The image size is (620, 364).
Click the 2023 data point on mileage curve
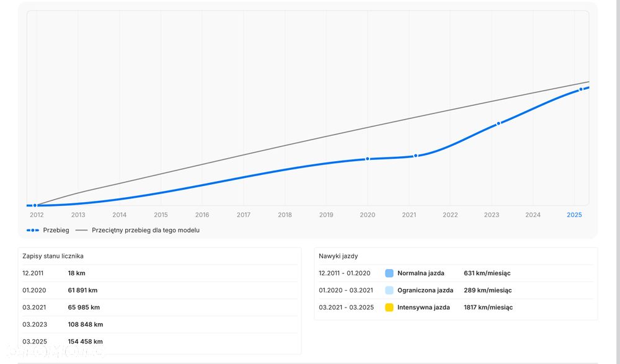pyautogui.click(x=498, y=123)
